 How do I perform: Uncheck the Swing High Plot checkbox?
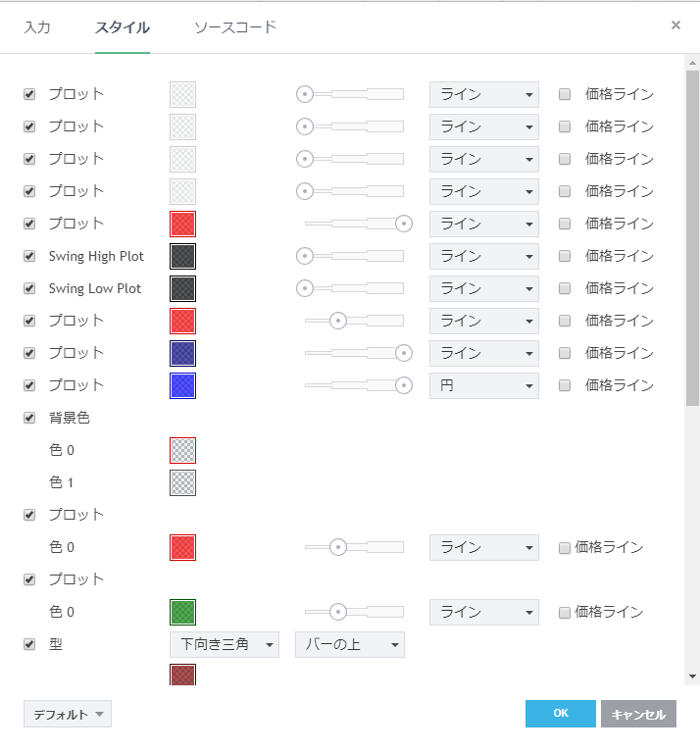pos(29,256)
